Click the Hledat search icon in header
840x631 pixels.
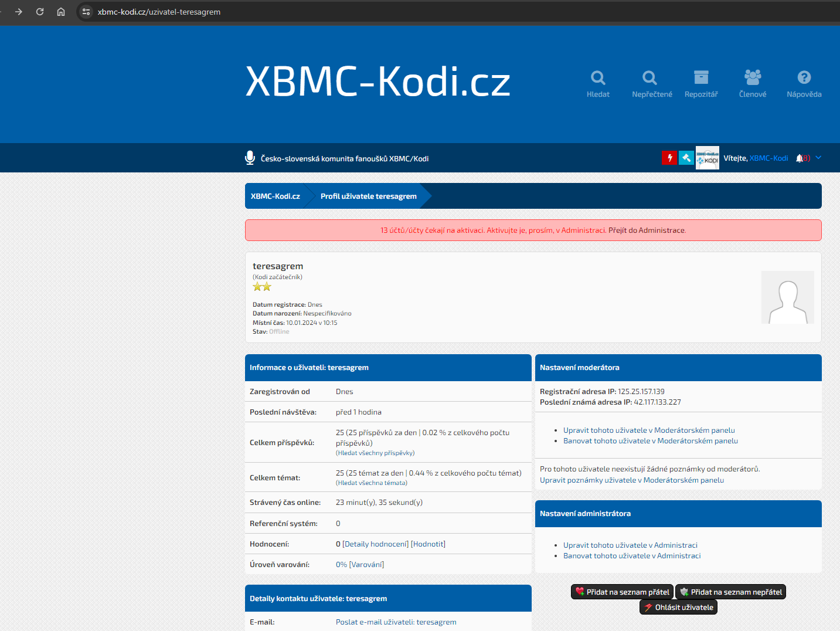coord(598,78)
